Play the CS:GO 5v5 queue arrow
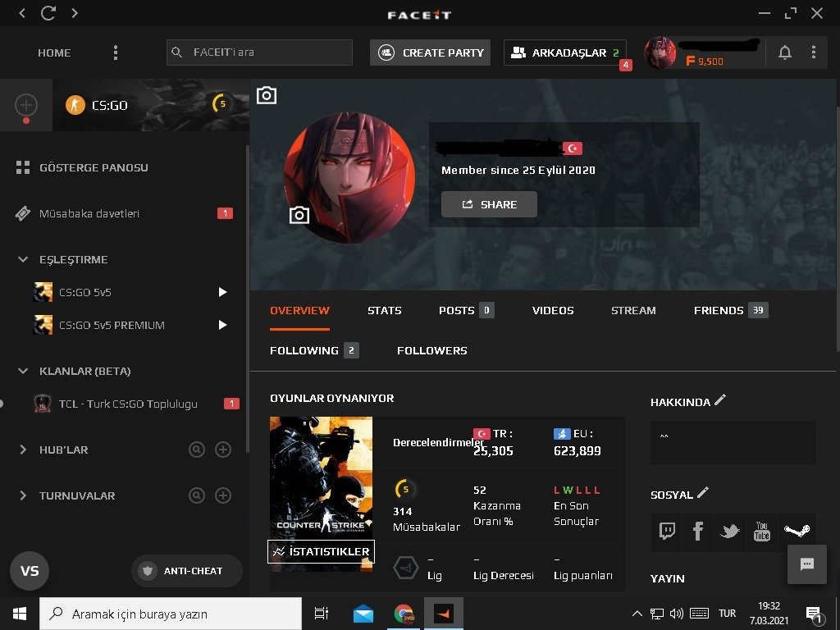 pyautogui.click(x=223, y=292)
